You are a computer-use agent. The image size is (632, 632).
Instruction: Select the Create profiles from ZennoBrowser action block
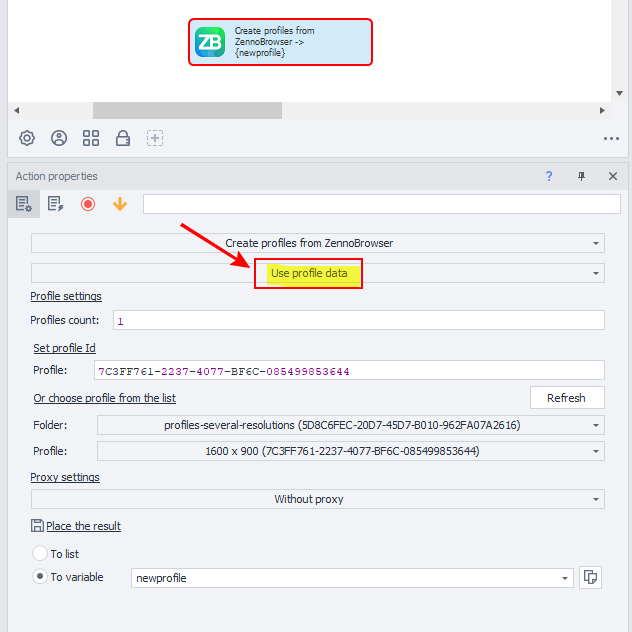(280, 42)
